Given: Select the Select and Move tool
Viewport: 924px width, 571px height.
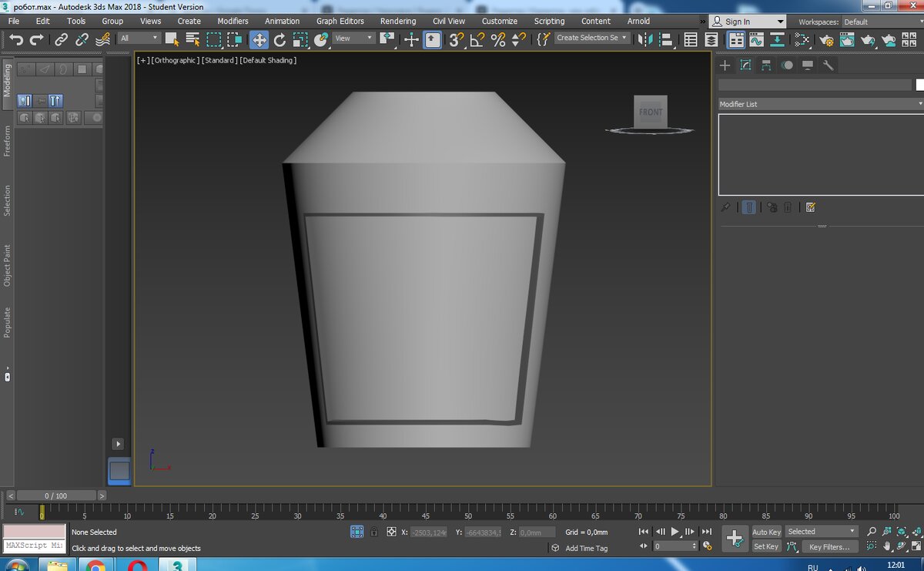Looking at the screenshot, I should (x=259, y=39).
